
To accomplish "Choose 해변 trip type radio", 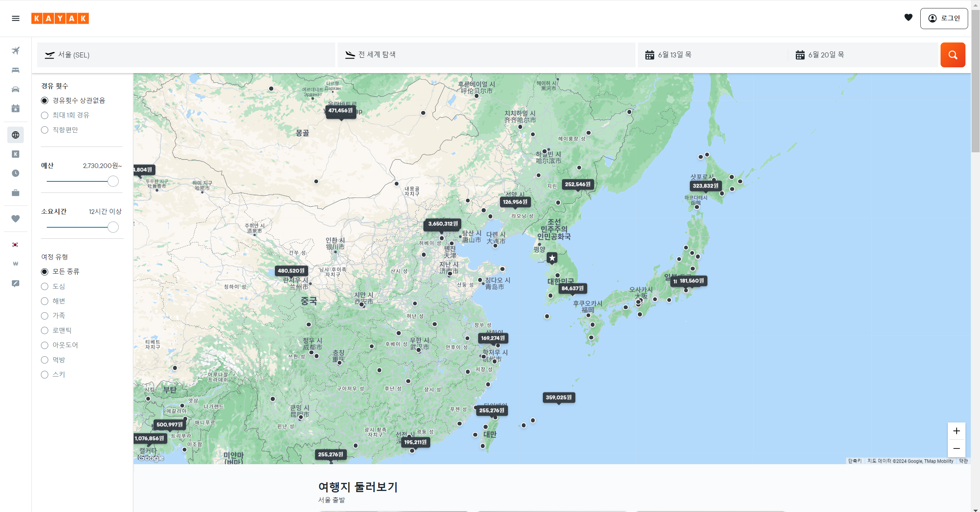I will 45,301.
